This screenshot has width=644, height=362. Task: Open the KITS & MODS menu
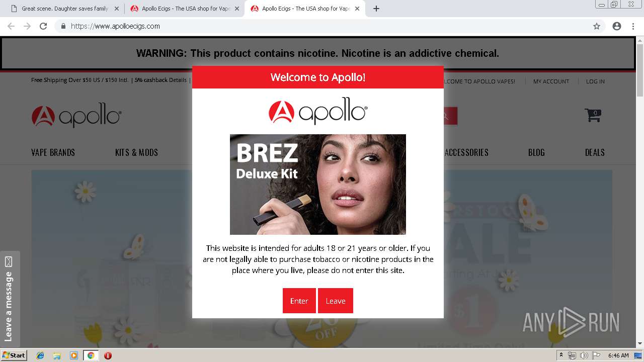(x=136, y=152)
